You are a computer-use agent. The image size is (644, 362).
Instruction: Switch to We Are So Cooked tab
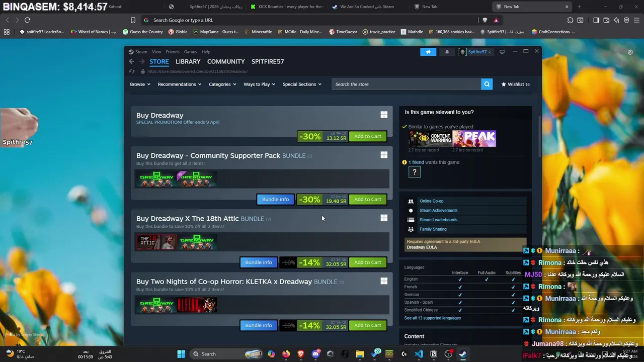click(367, 7)
